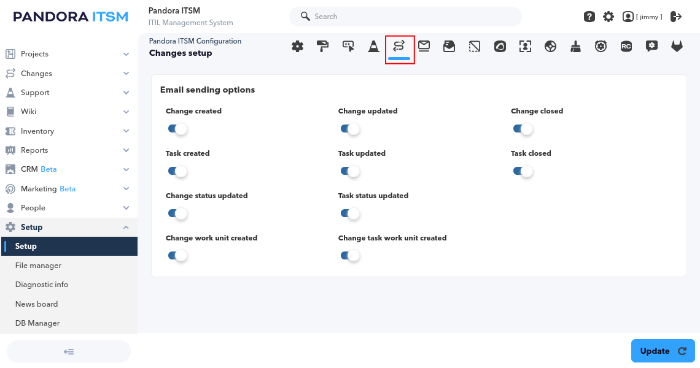
Task: Expand the CRM Beta menu chevron
Action: click(x=126, y=169)
